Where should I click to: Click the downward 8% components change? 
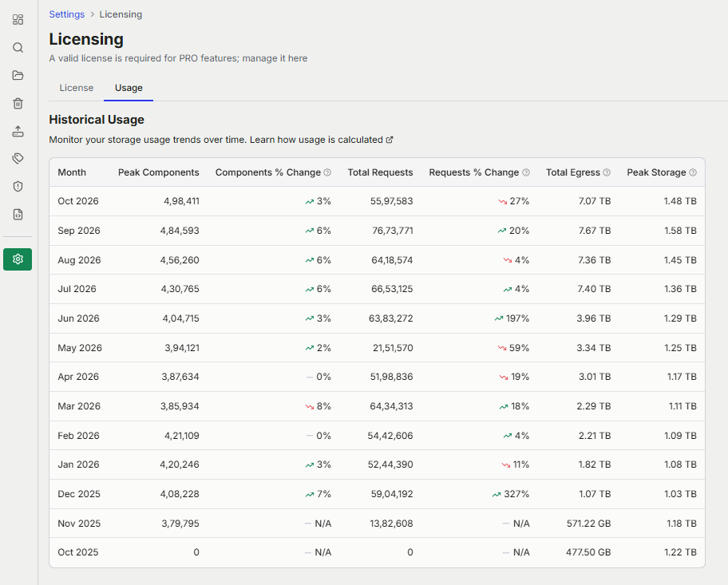(318, 406)
